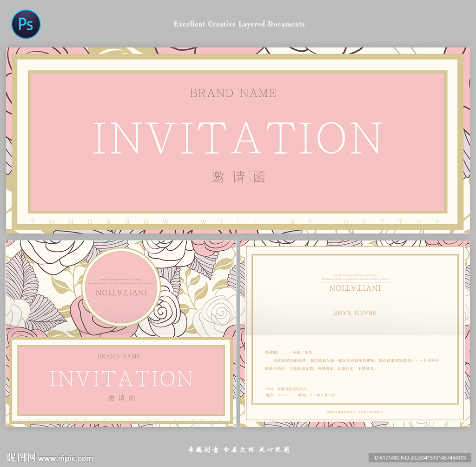The width and height of the screenshot is (476, 467).
Task: Click the INVITATION title on the bottom-left card
Action: (x=121, y=379)
